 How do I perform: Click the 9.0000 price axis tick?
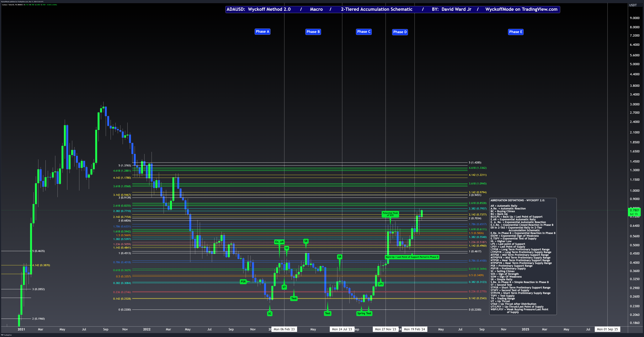634,18
